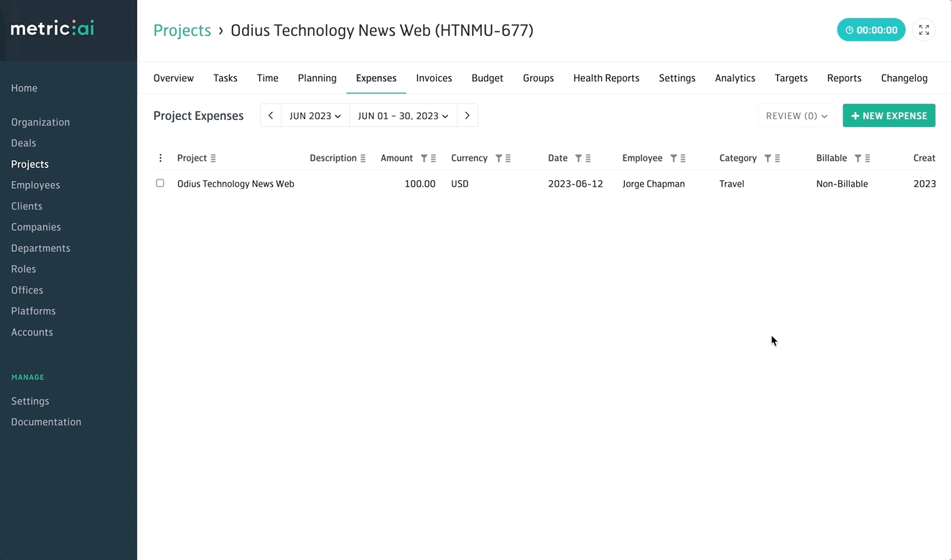The height and width of the screenshot is (560, 951).
Task: Click the New Expense button
Action: (x=889, y=116)
